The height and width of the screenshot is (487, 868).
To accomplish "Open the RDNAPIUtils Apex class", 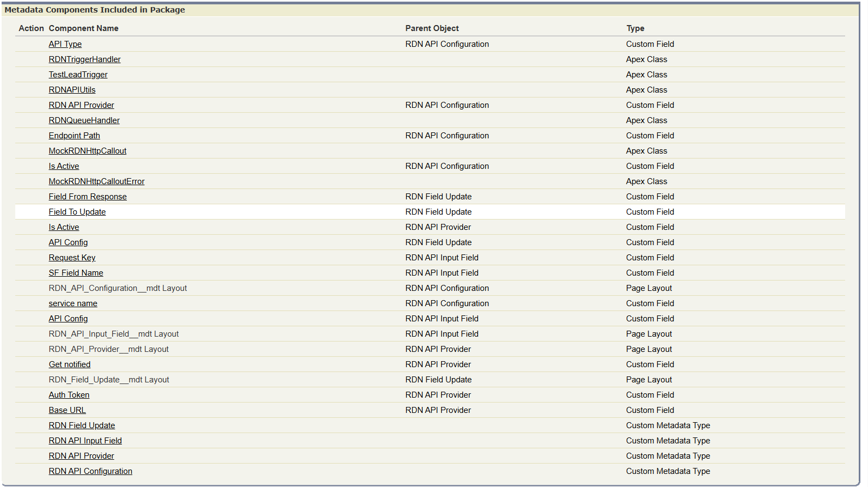I will click(72, 90).
